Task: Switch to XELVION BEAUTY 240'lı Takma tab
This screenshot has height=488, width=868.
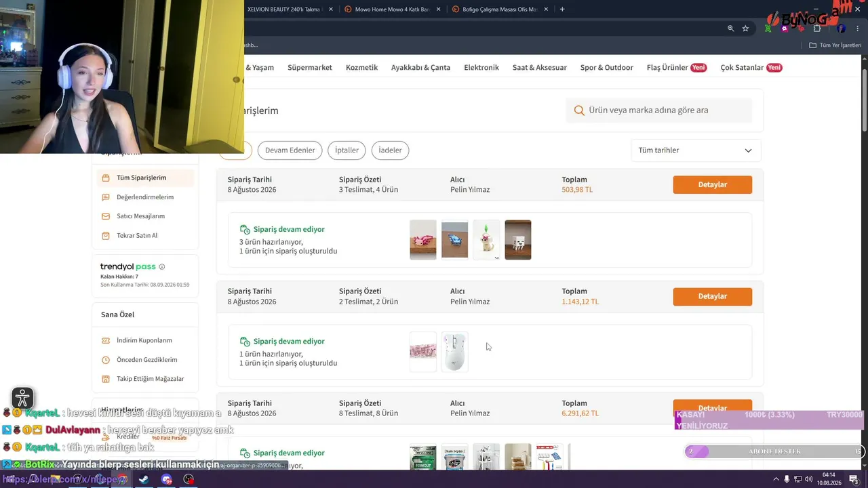Action: (290, 9)
